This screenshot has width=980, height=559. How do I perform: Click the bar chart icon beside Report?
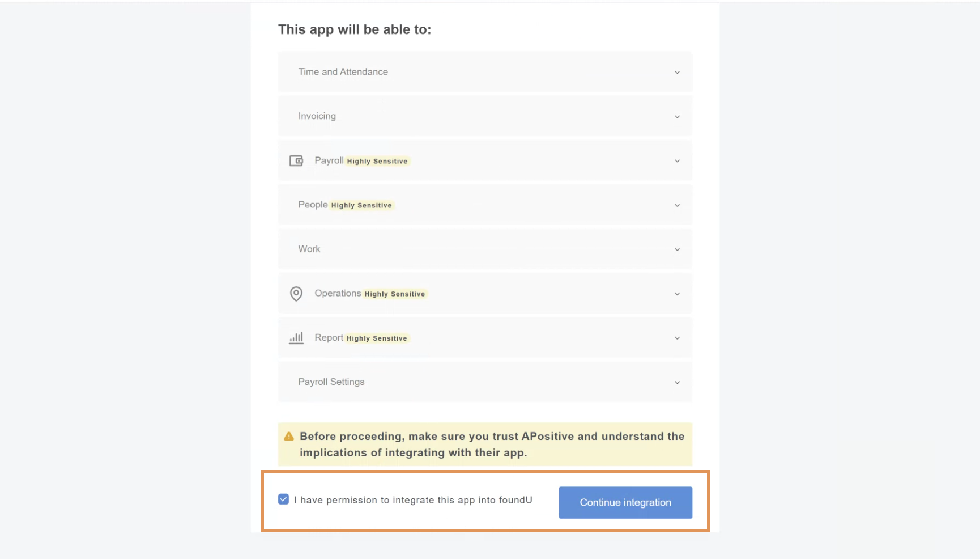point(296,338)
